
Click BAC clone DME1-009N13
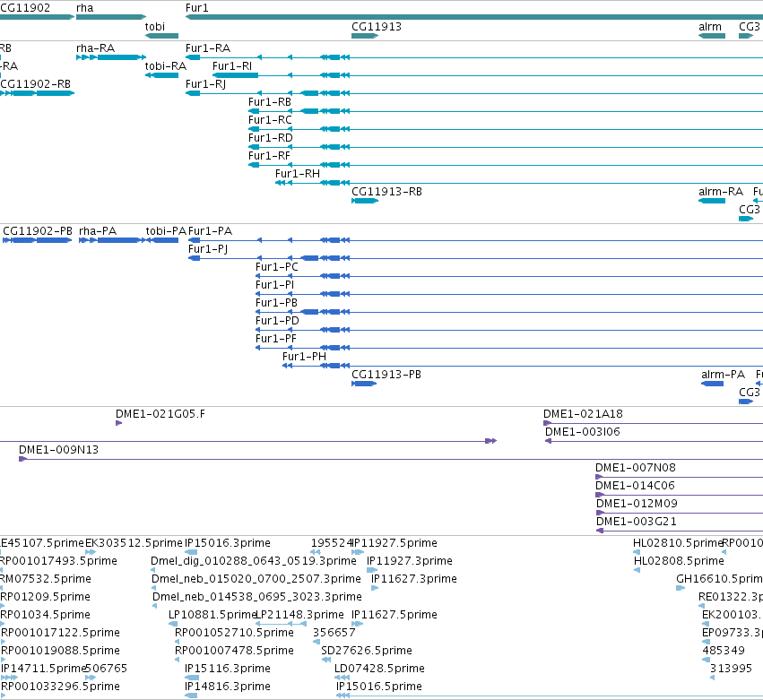pos(58,451)
